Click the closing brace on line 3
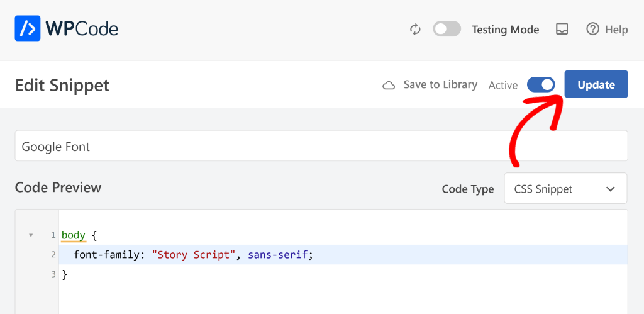The width and height of the screenshot is (644, 314). (x=64, y=274)
